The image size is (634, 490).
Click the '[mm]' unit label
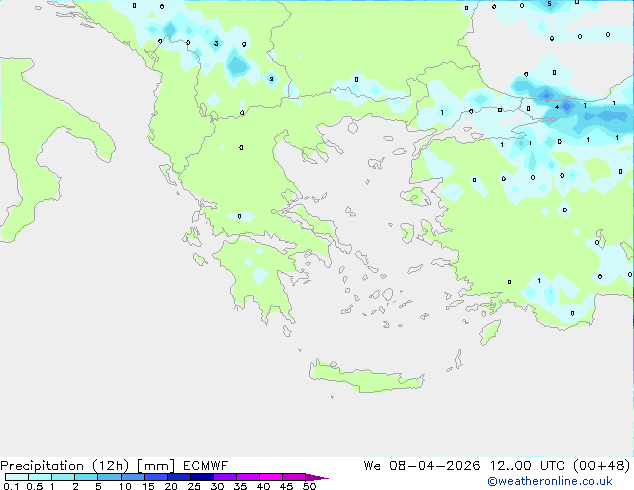coord(156,466)
